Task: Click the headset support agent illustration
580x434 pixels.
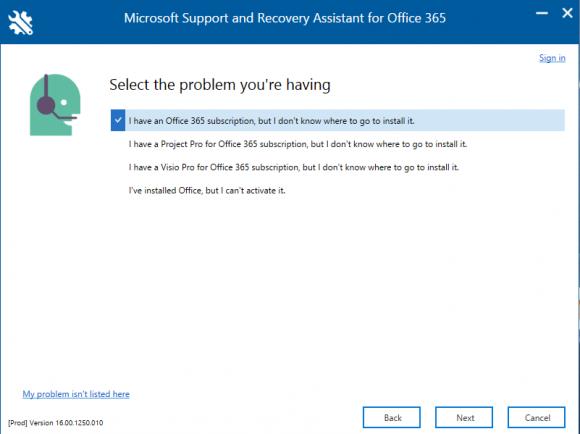Action: click(55, 105)
